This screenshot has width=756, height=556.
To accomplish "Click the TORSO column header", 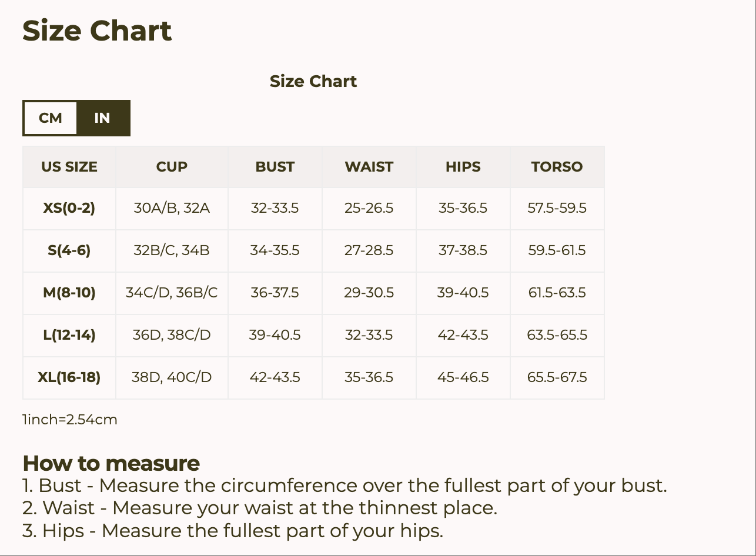I will pos(557,167).
